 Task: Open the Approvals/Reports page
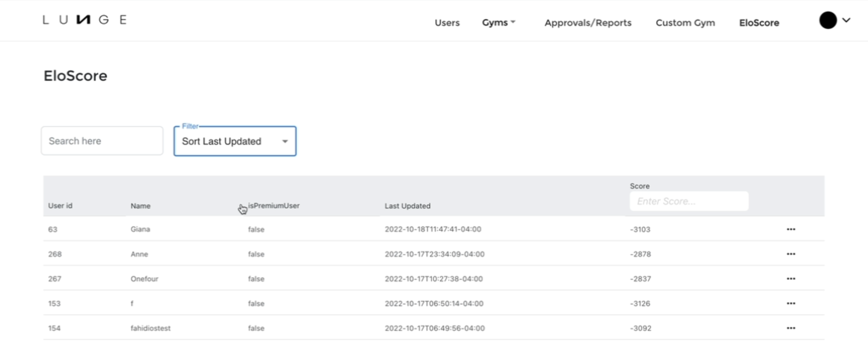tap(588, 23)
